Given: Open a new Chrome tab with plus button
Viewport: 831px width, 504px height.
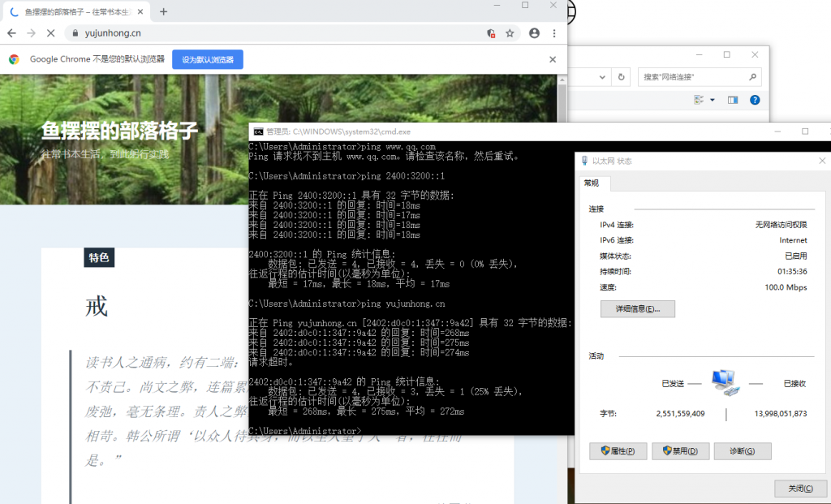Looking at the screenshot, I should click(x=163, y=11).
